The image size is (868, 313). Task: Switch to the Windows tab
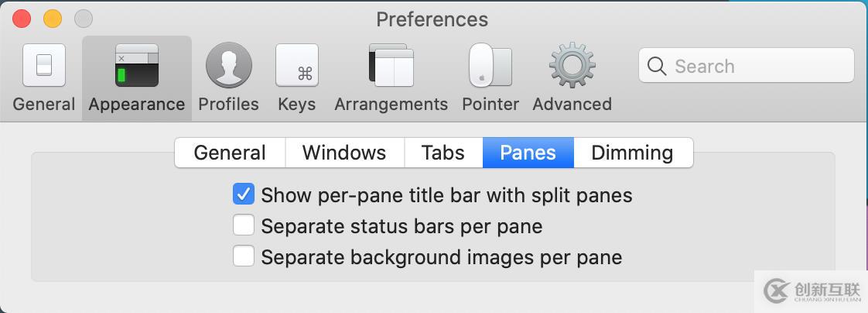pos(344,153)
